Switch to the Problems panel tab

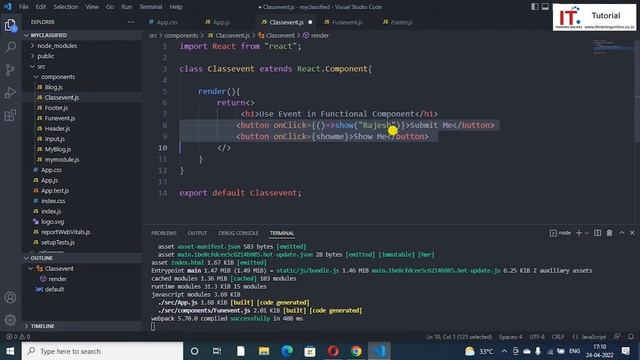(164, 233)
